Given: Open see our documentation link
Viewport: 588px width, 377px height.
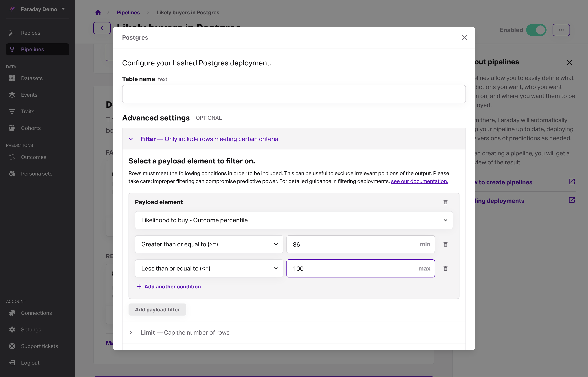Looking at the screenshot, I should (419, 181).
